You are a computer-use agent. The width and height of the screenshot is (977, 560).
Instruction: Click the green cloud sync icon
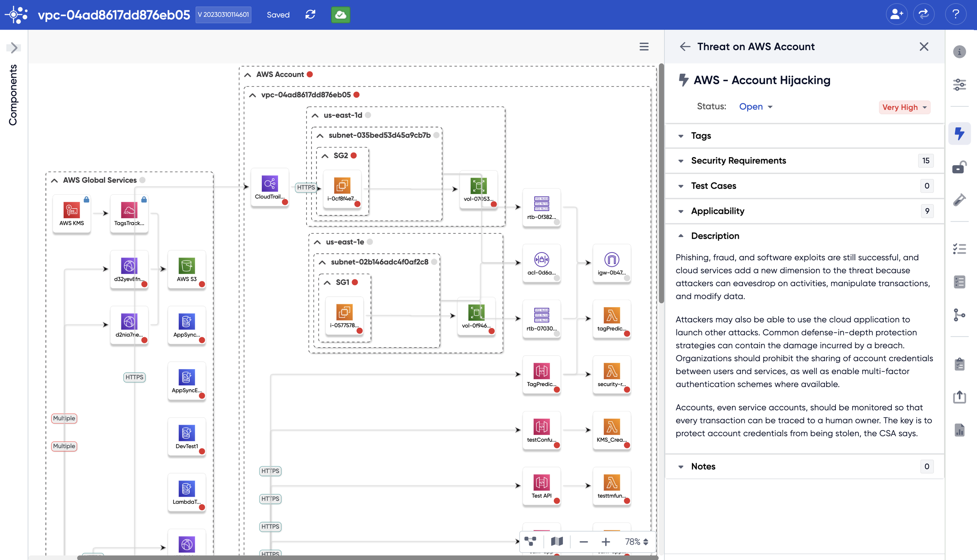pos(340,15)
